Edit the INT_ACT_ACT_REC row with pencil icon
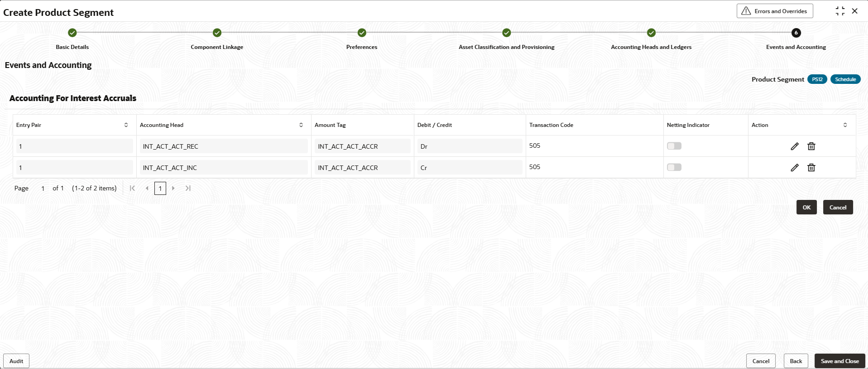 795,146
